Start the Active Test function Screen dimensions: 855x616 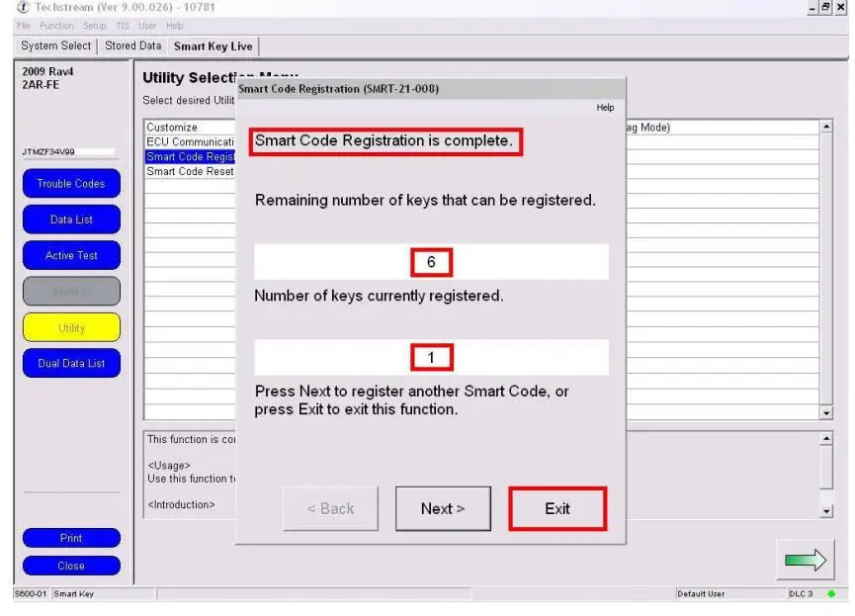[71, 255]
